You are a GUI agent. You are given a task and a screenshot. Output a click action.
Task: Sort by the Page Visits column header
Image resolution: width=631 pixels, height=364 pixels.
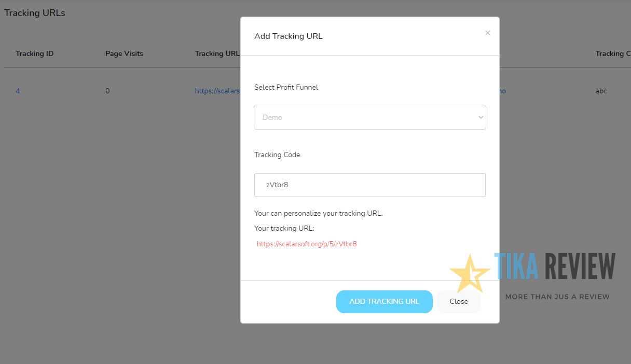point(124,53)
